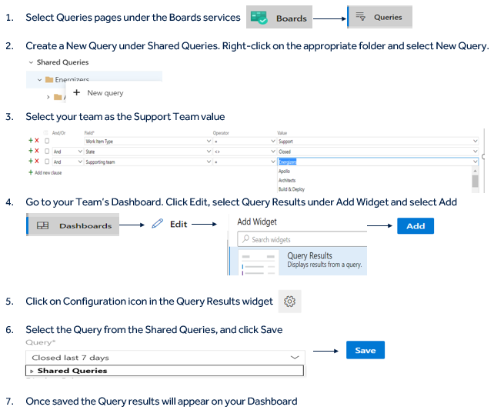This screenshot has width=504, height=420.
Task: Delete the Work Item Type clause row
Action: (x=38, y=142)
